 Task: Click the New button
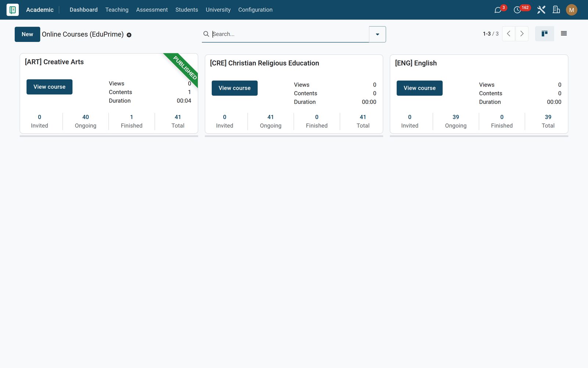click(27, 34)
